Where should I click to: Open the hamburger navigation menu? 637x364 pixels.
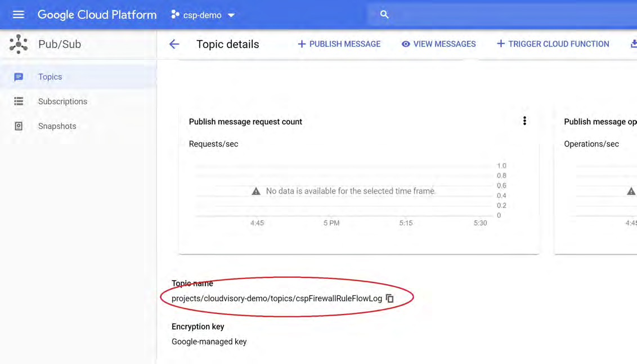click(18, 15)
